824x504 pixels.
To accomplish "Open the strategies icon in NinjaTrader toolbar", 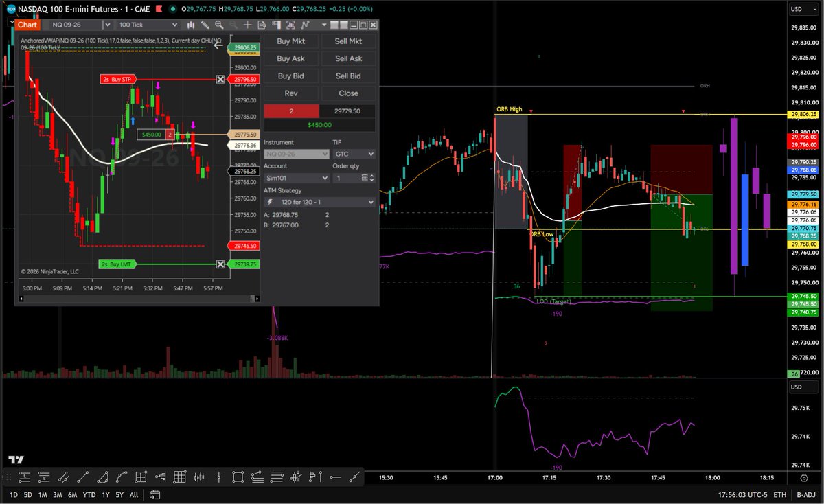I will 305,25.
